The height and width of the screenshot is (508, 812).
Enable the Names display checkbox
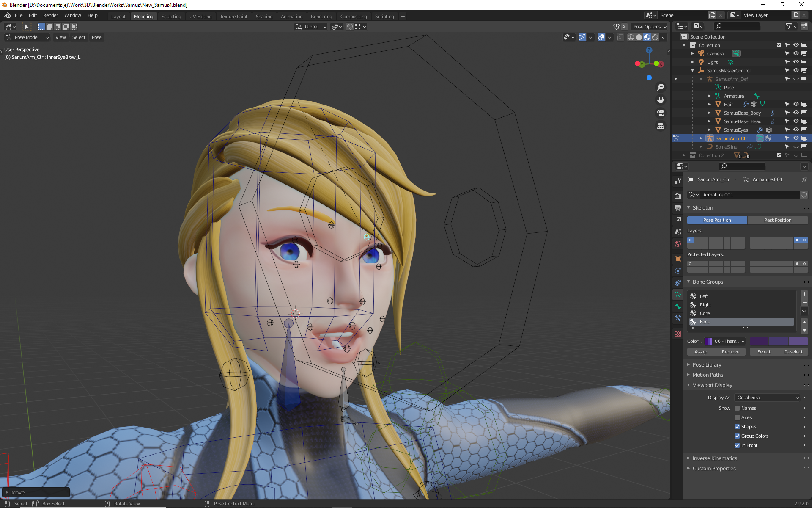(x=738, y=408)
